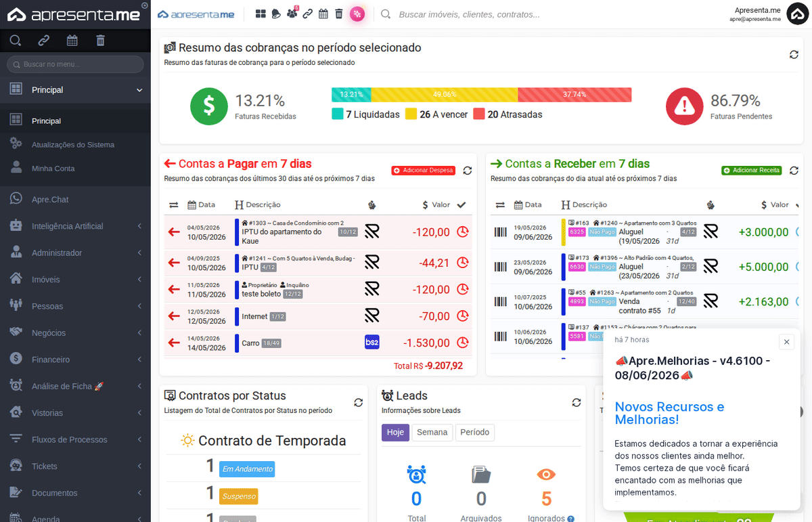
Task: Click the yellow 'A vencer' segment of the progress bar
Action: [x=445, y=95]
